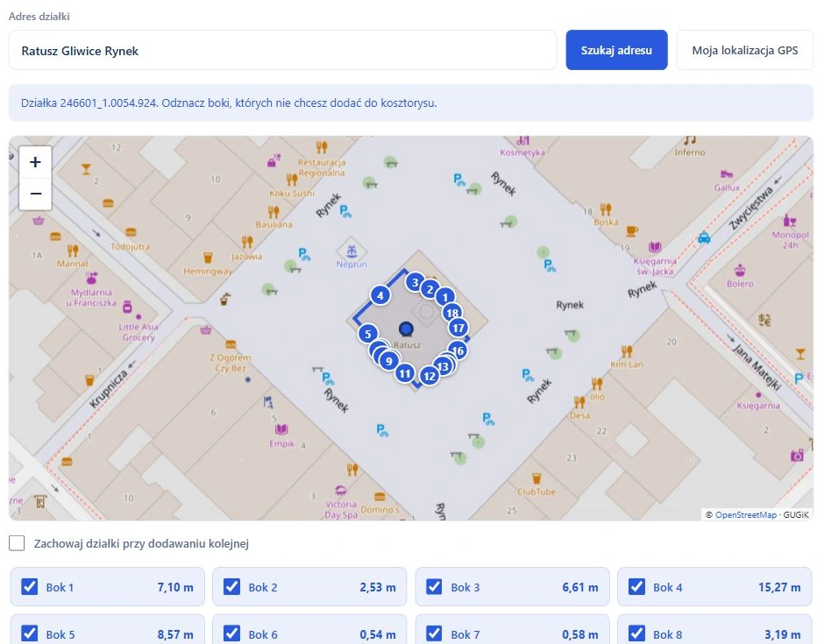
Task: Uncheck the Bok 1 side checkbox
Action: point(30,586)
